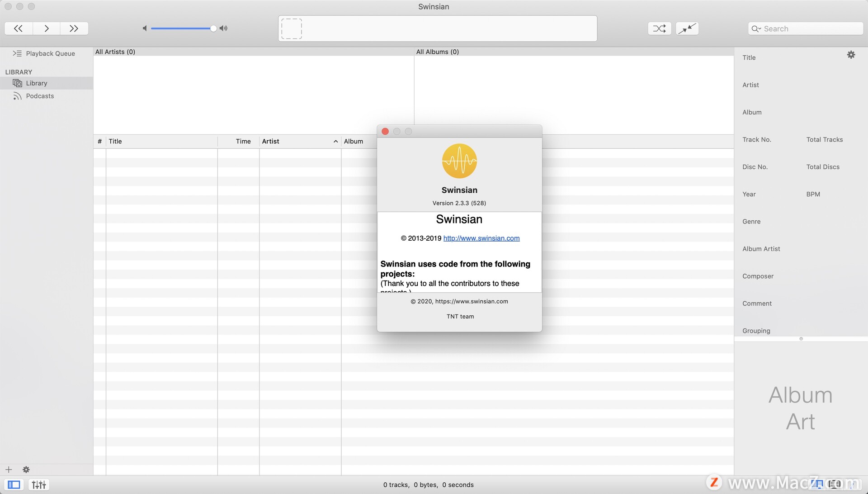The image size is (868, 494).
Task: Toggle shuffle playback mode
Action: click(659, 28)
